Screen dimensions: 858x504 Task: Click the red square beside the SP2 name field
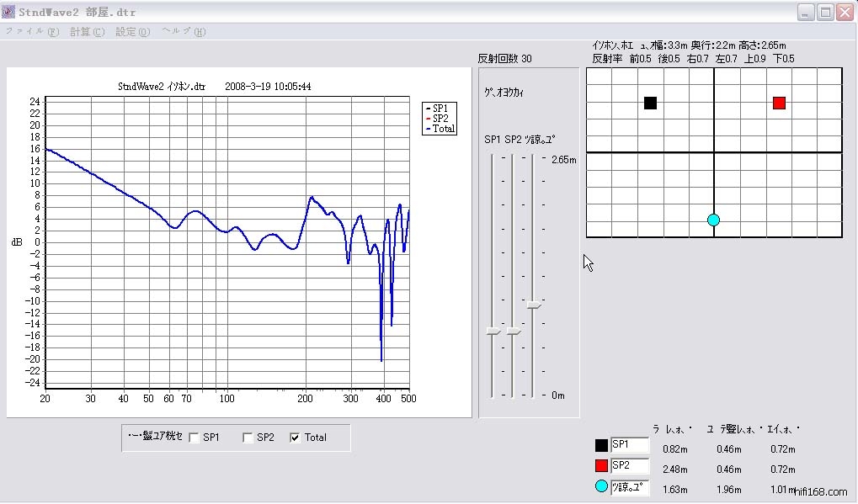pyautogui.click(x=601, y=466)
